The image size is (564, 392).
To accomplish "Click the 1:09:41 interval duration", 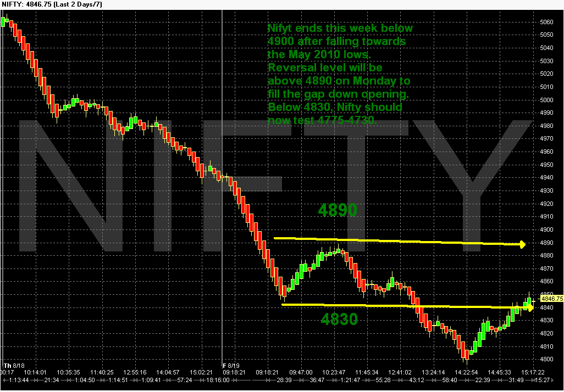I will pos(151,380).
